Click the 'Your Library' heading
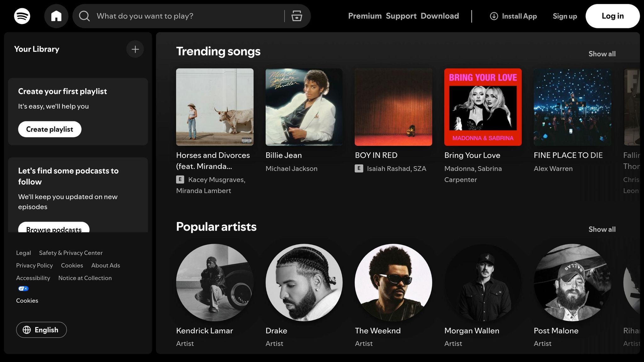Viewport: 644px width, 362px height. 37,49
